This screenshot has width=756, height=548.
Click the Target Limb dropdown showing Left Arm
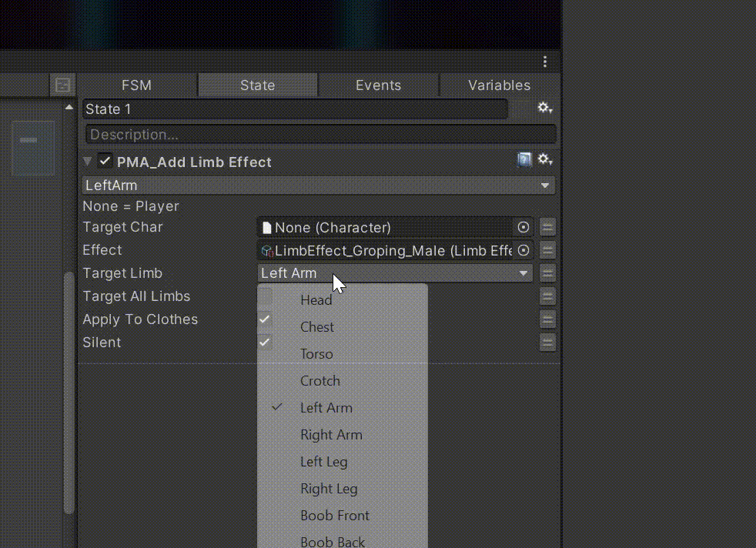(395, 273)
